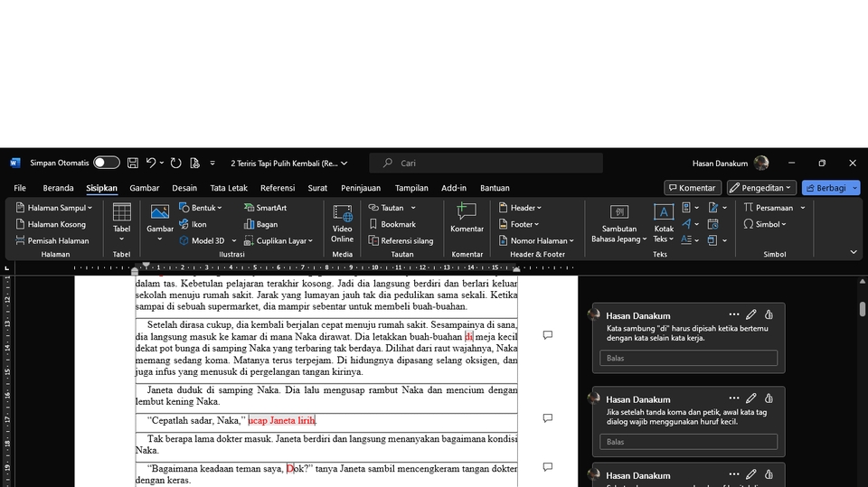Open the File menu
Image resolution: width=868 pixels, height=487 pixels.
pyautogui.click(x=20, y=188)
